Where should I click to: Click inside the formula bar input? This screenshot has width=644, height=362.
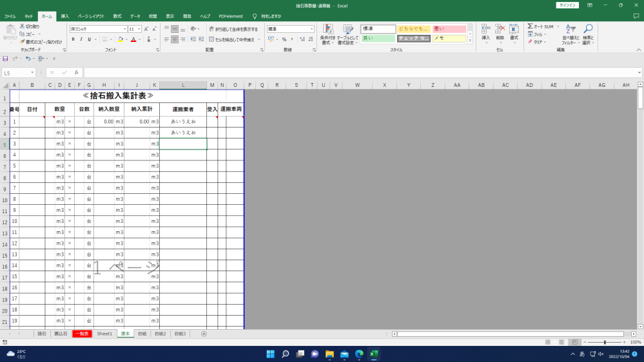[361, 73]
